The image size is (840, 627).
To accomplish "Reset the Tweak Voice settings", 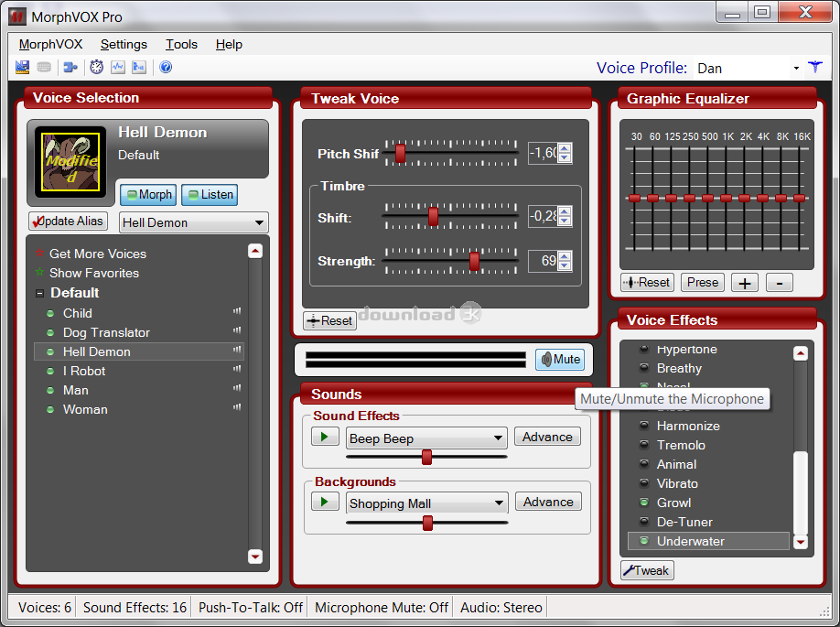I will tap(329, 320).
